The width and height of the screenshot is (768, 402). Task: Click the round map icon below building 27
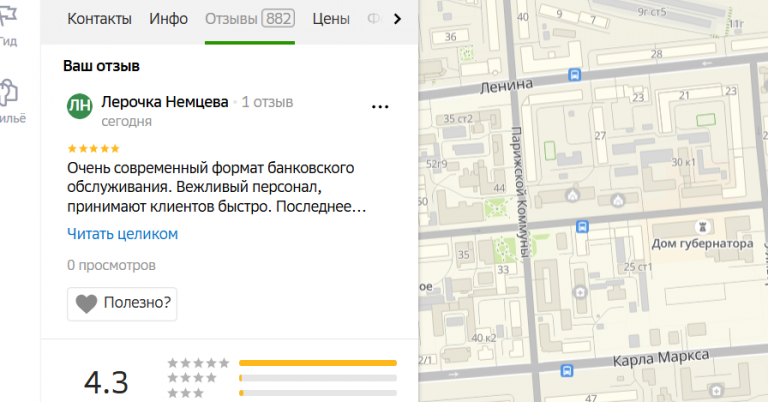pyautogui.click(x=618, y=200)
